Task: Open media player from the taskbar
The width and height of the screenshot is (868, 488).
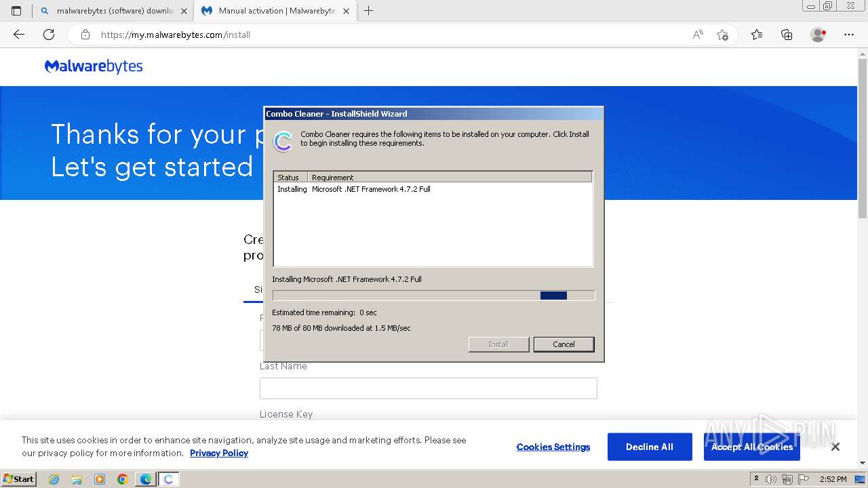Action: click(x=100, y=479)
